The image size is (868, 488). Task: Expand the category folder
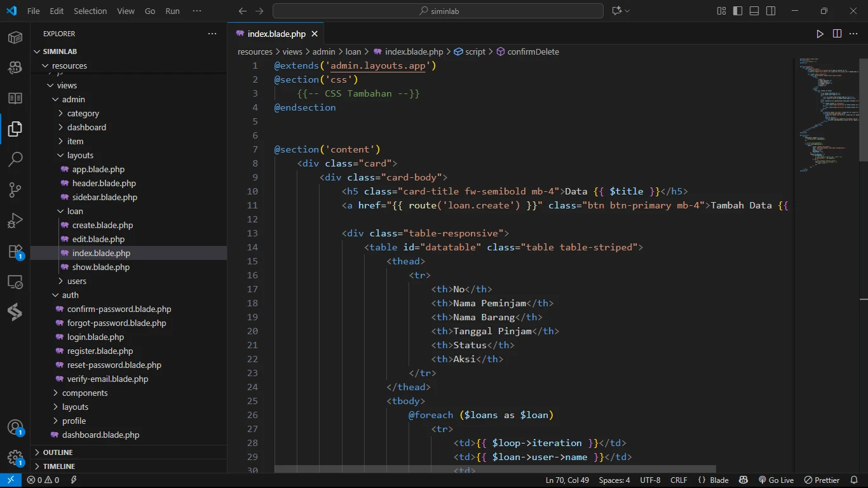click(83, 113)
